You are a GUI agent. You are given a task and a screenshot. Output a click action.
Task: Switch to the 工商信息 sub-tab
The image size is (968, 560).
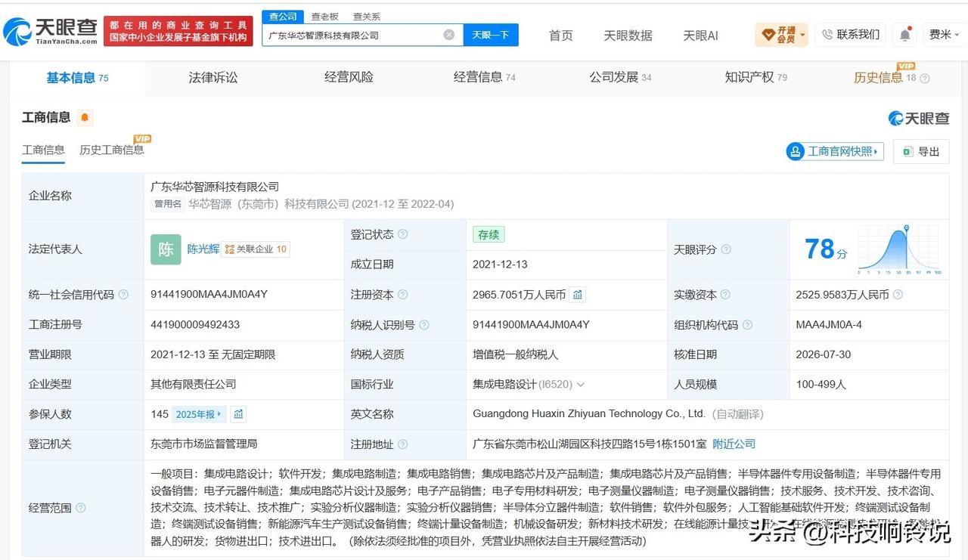[43, 150]
